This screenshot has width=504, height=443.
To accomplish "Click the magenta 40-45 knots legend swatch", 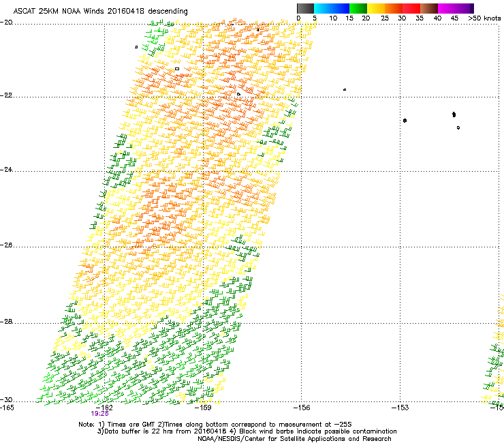I will click(447, 8).
